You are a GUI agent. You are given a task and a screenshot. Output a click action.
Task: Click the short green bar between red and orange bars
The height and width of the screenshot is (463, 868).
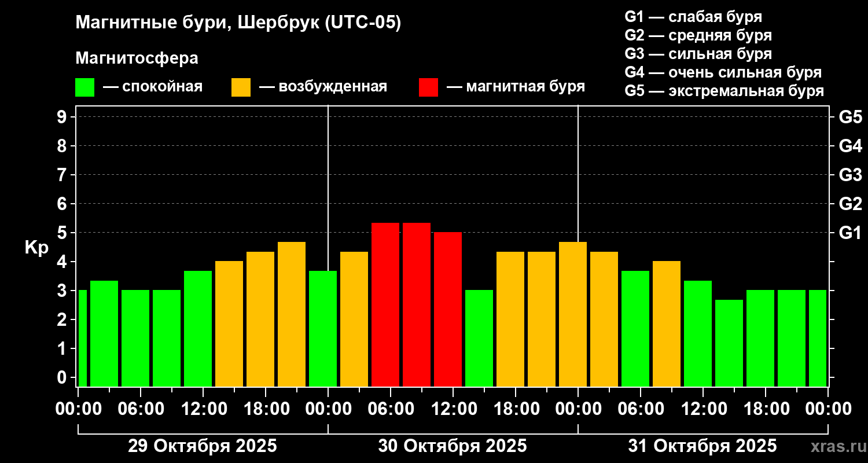point(479,339)
